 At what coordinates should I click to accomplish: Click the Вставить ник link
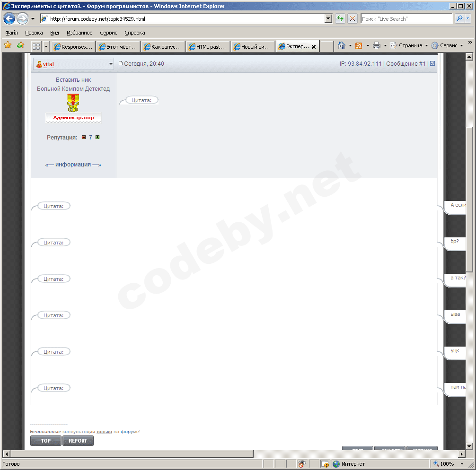[x=73, y=80]
